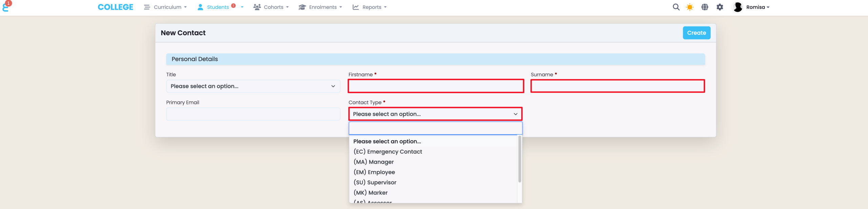Click the COLLEGE brand logo
Viewport: 868px width, 209px height.
pyautogui.click(x=115, y=7)
